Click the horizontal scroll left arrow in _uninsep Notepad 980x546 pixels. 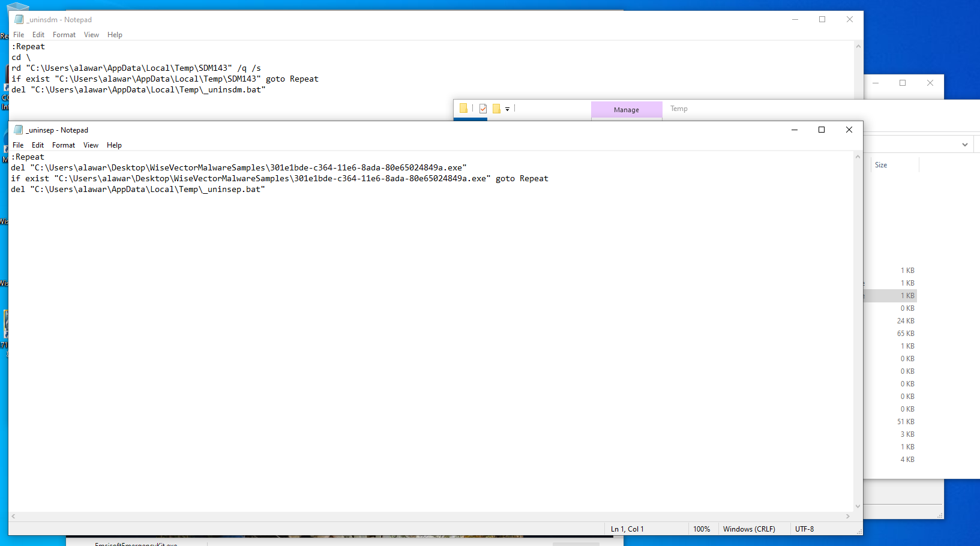[13, 516]
